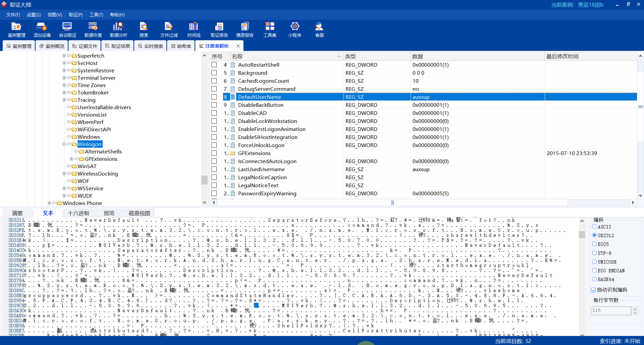The image size is (644, 345).
Task: Open the 时间线 tool
Action: [x=194, y=29]
